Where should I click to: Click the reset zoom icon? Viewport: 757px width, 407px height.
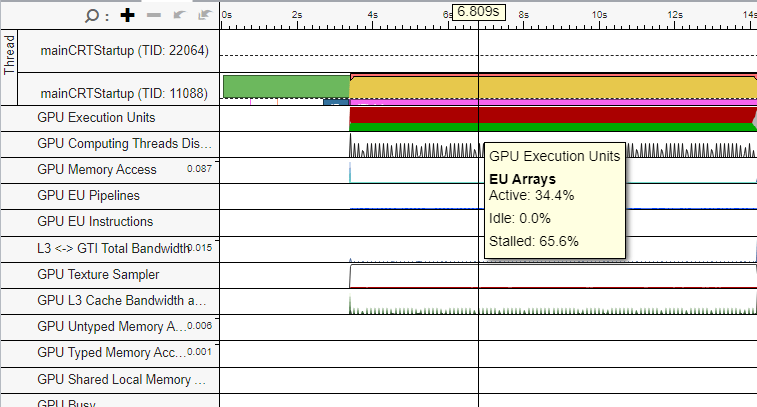pyautogui.click(x=205, y=15)
